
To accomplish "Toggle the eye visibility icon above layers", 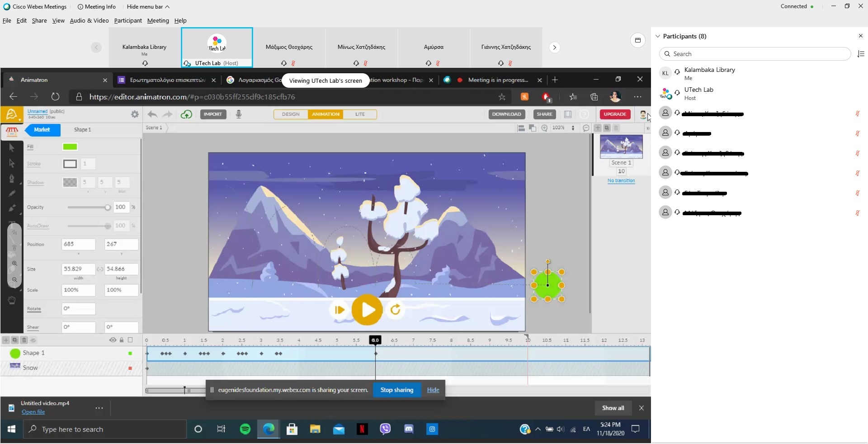I will click(113, 340).
